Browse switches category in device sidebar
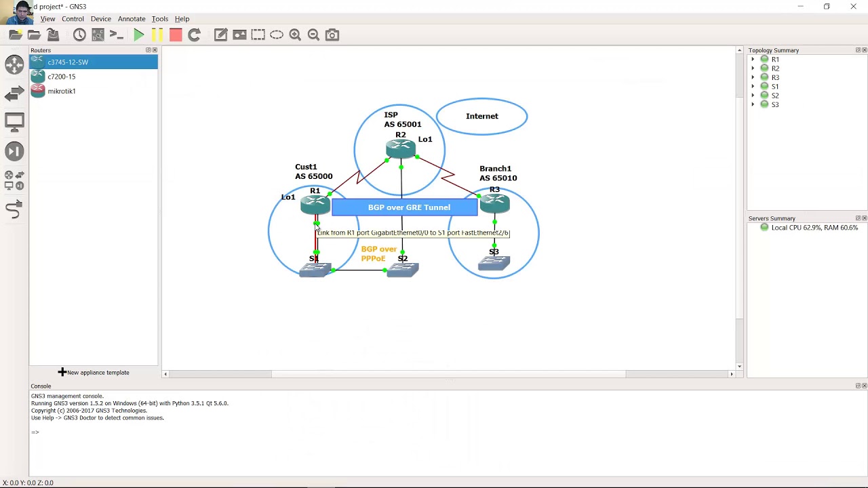The image size is (868, 488). [14, 94]
